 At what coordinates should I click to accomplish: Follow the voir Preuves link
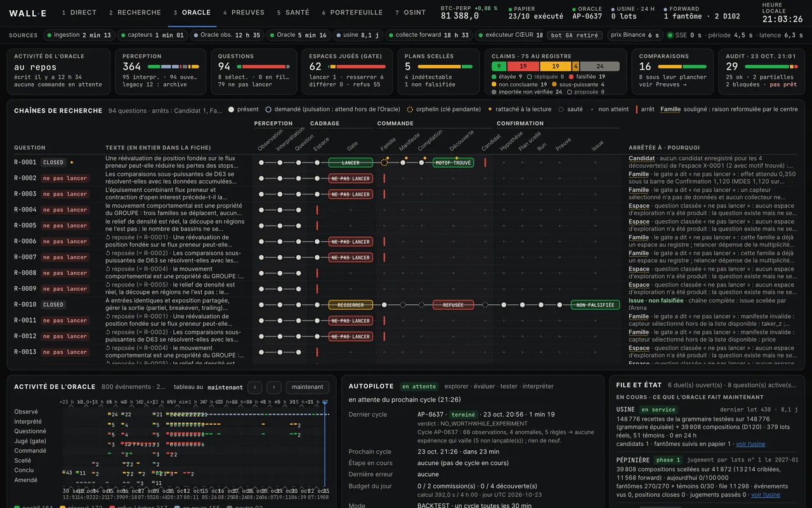pos(664,84)
